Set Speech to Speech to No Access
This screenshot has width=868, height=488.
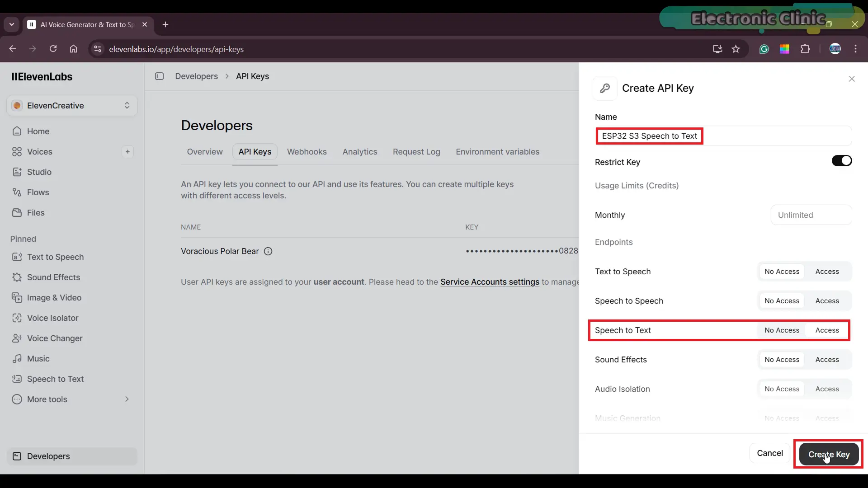pyautogui.click(x=782, y=301)
